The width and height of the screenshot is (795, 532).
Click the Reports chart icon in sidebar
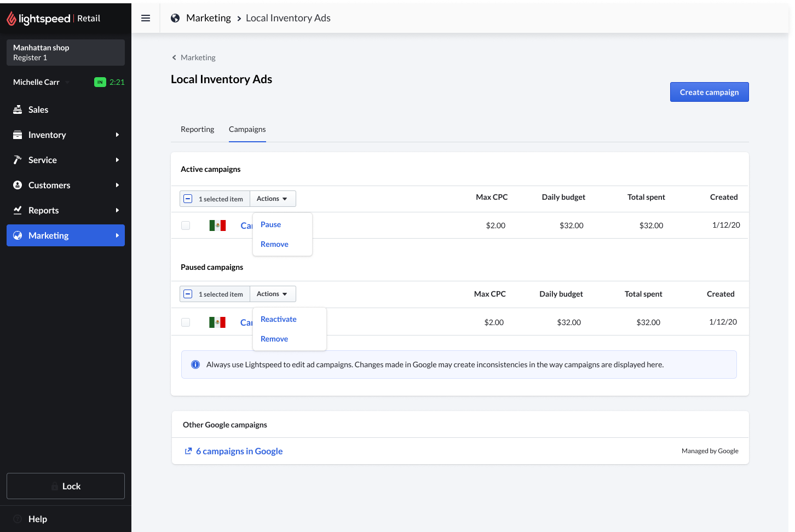click(x=18, y=210)
